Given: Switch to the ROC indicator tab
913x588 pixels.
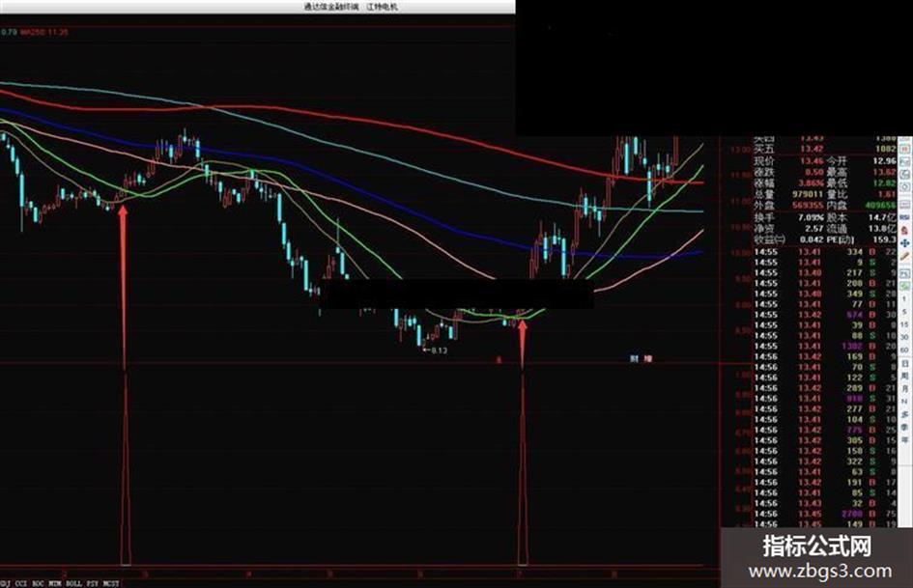Looking at the screenshot, I should (x=38, y=583).
